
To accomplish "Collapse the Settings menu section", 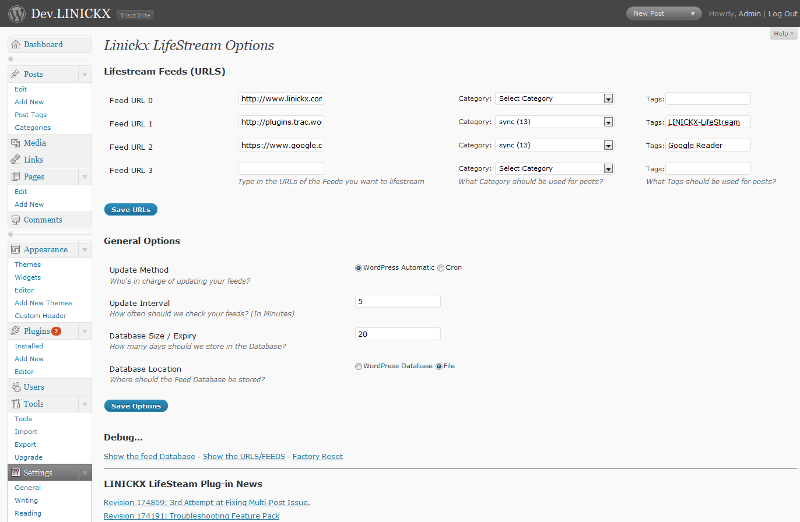I will tap(85, 473).
